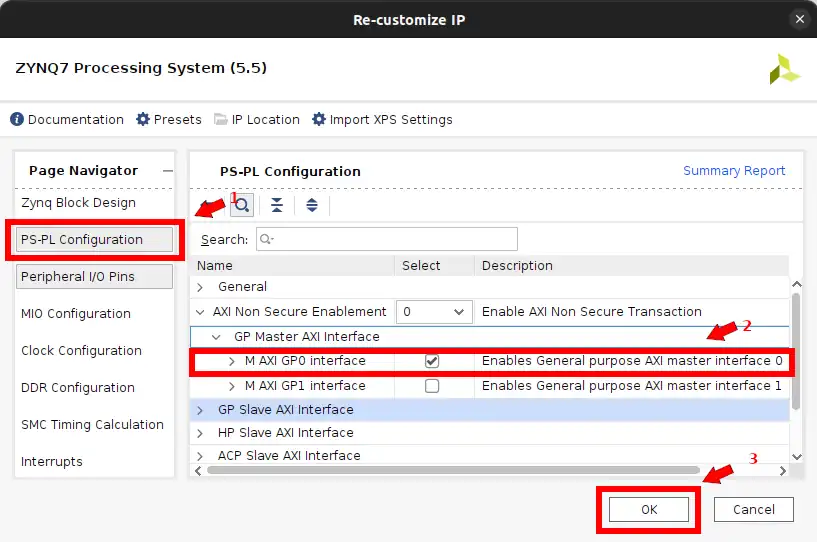
Task: Enable M AXI GP1 interface checkbox
Action: click(x=432, y=386)
